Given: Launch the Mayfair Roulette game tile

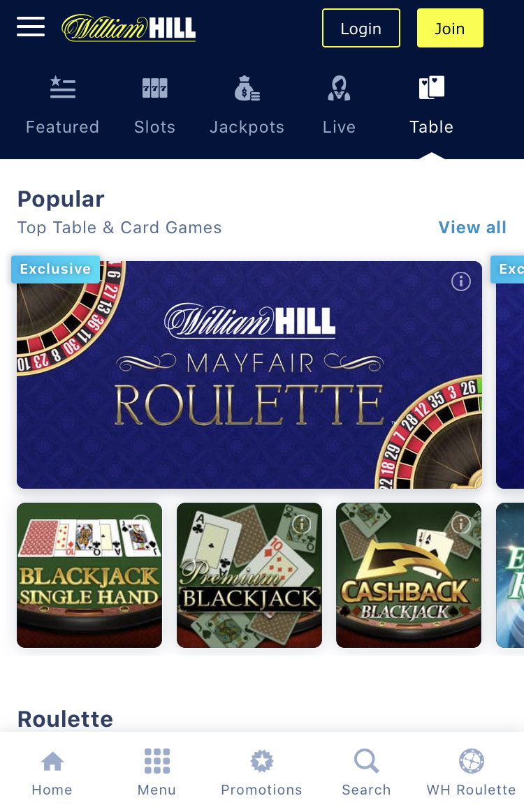Looking at the screenshot, I should point(249,375).
